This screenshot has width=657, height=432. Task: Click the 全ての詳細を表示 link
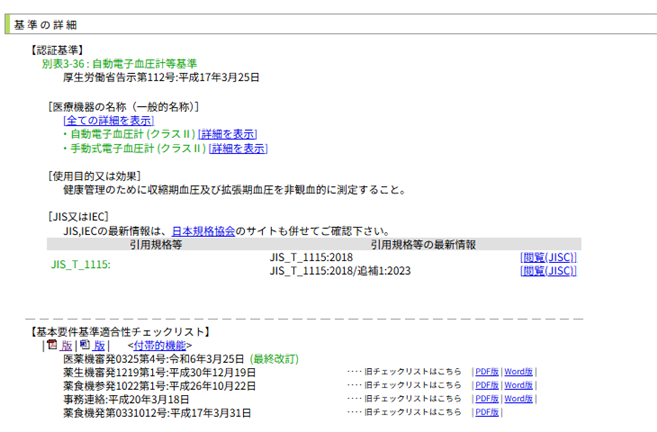[109, 121]
